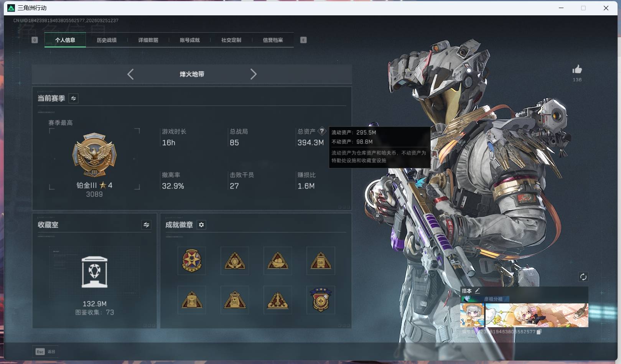
Task: Switch to the 历史战绩 tab
Action: point(107,40)
